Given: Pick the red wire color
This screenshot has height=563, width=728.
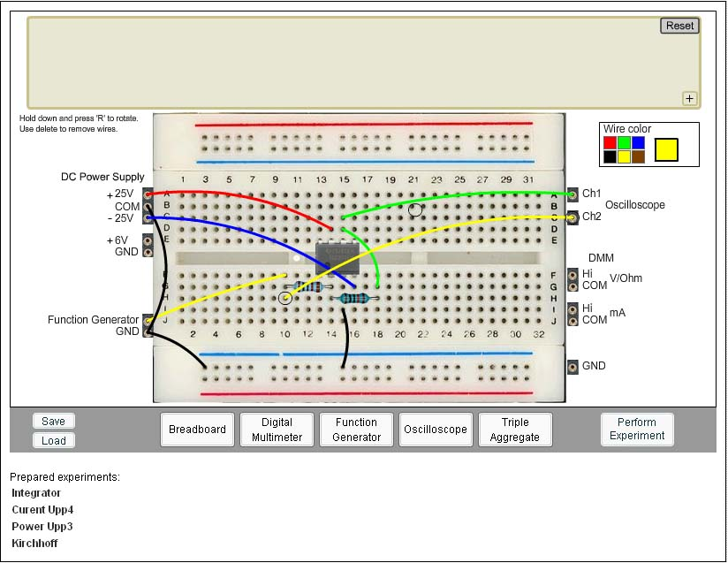Looking at the screenshot, I should (610, 142).
